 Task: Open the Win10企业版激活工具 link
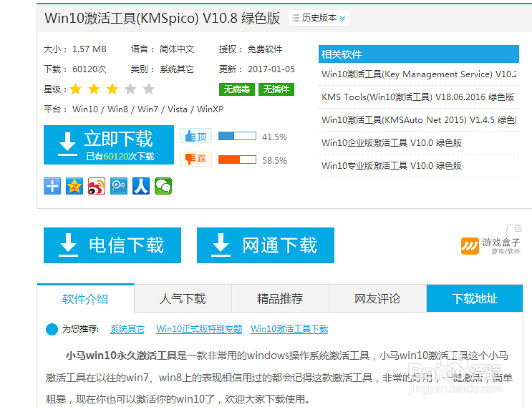pos(392,142)
